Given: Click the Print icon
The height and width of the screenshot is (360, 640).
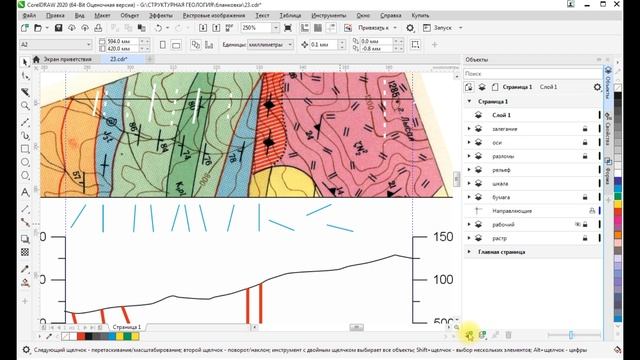Looking at the screenshot, I should click(x=98, y=28).
